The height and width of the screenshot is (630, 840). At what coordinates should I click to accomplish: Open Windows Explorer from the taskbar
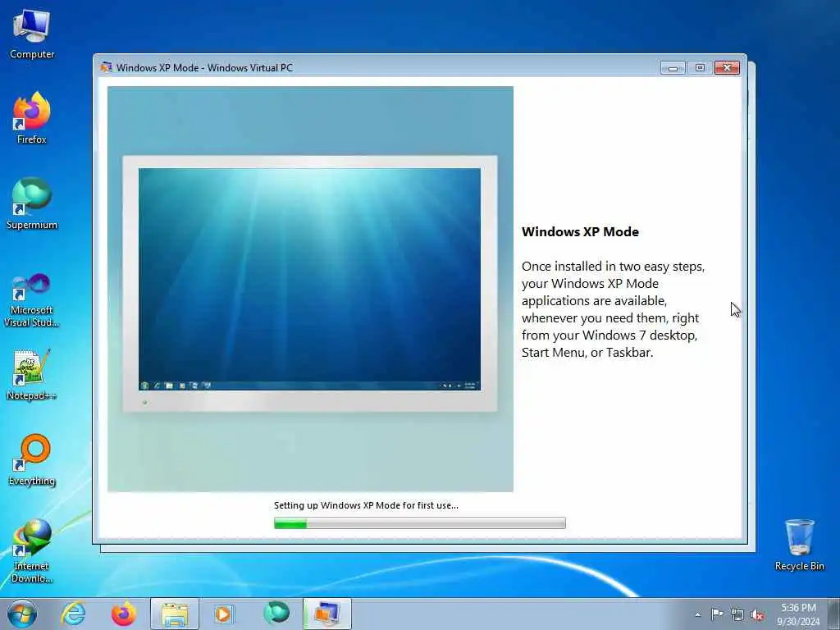point(175,614)
